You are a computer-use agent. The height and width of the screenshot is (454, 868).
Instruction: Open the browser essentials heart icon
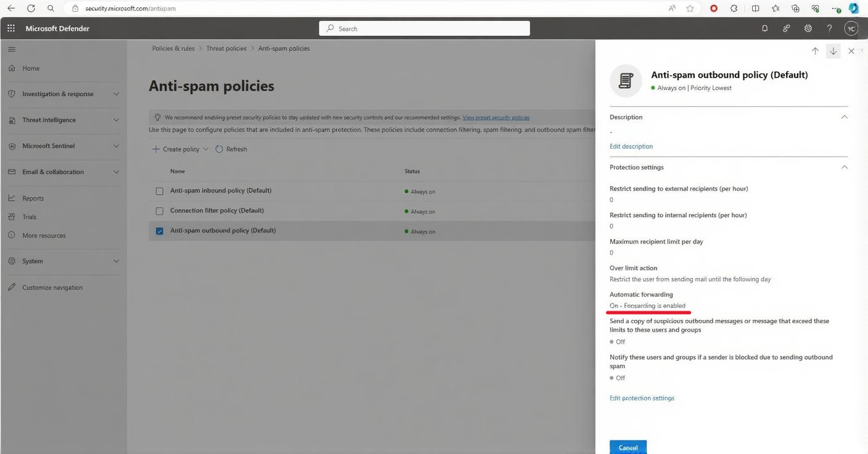tap(816, 9)
